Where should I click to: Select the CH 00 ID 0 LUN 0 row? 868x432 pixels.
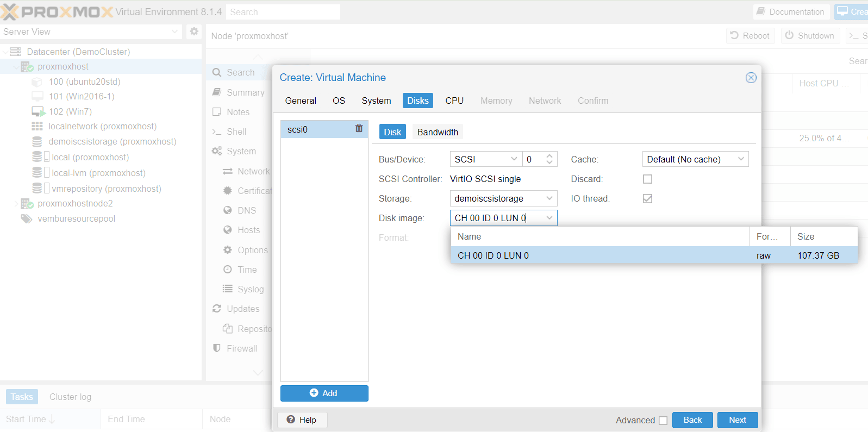click(x=654, y=255)
